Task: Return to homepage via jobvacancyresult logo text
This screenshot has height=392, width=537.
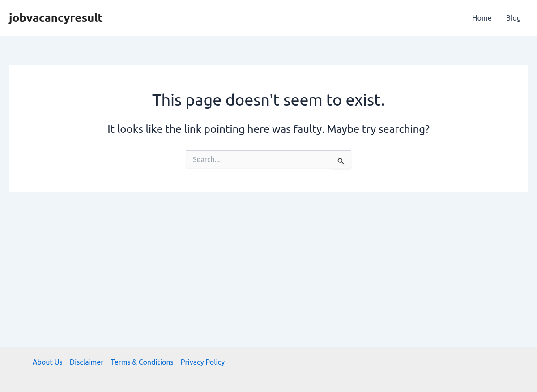Action: pos(55,18)
